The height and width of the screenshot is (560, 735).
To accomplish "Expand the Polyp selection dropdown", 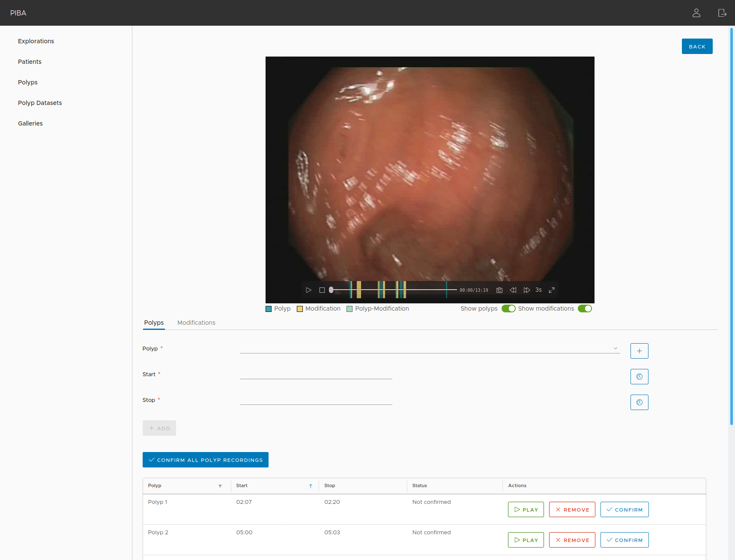I will pos(615,348).
